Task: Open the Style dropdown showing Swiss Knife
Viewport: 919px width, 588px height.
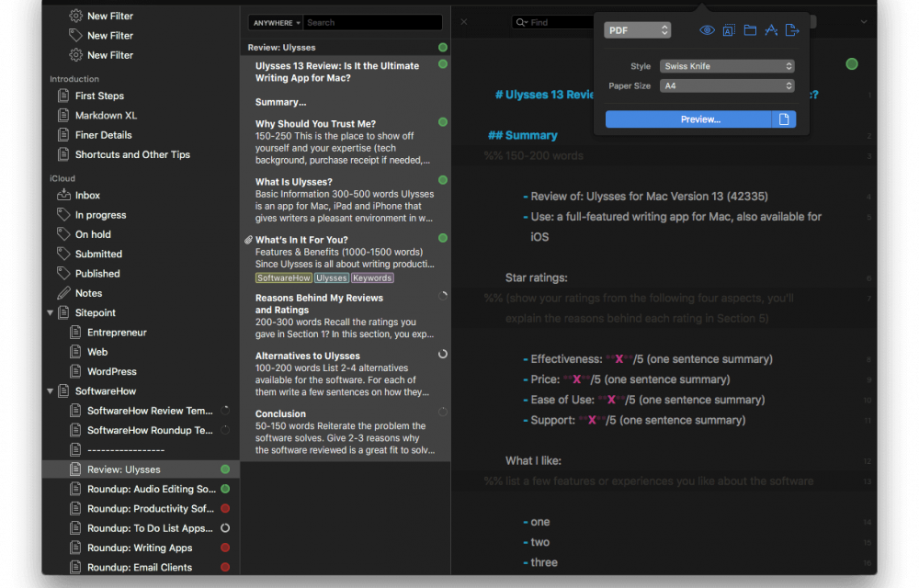Action: (727, 66)
